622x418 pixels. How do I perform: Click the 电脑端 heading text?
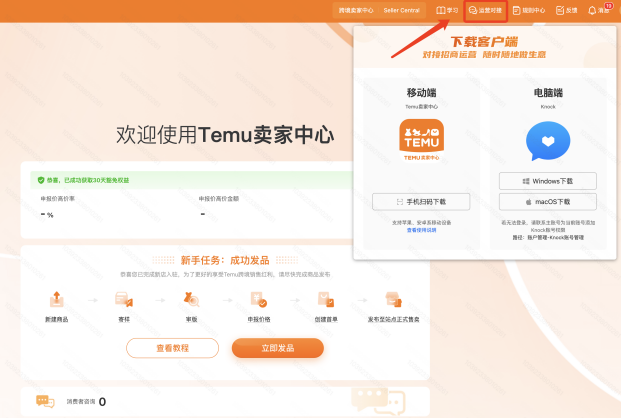(548, 93)
